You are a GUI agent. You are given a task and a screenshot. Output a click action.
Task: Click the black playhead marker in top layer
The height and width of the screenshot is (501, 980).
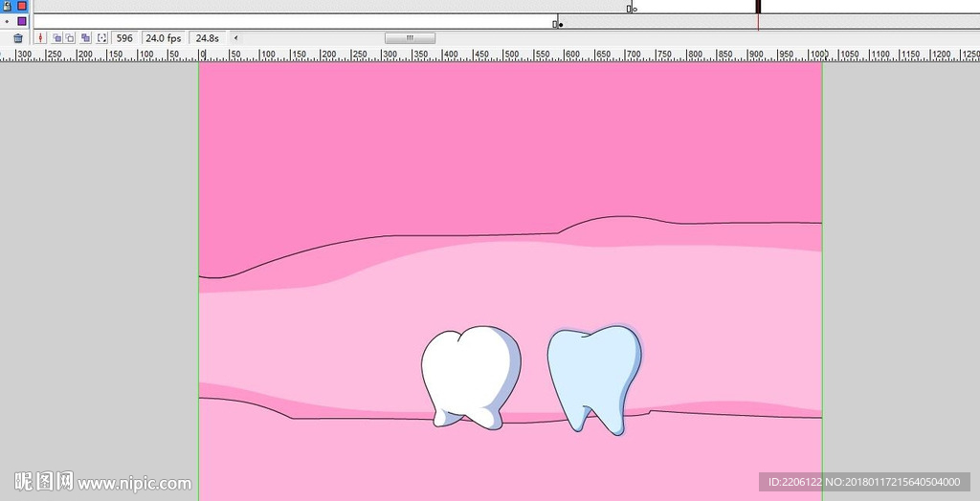click(x=758, y=7)
